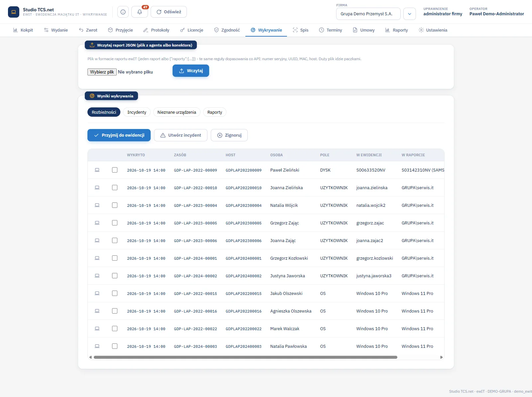Click the laptop icon in the Natalia Pawłowska row
Viewport: 532px width, 397px height.
point(97,346)
